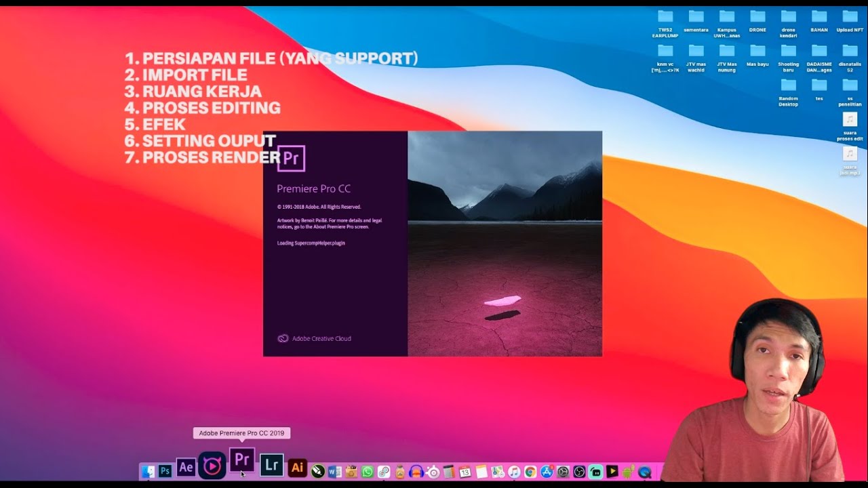
Task: Select the DADAISME DAN...ages folder
Action: (x=819, y=58)
